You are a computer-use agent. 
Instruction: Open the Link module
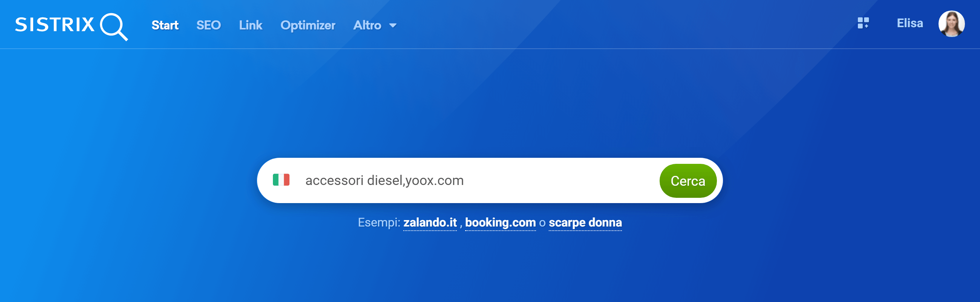(x=250, y=25)
